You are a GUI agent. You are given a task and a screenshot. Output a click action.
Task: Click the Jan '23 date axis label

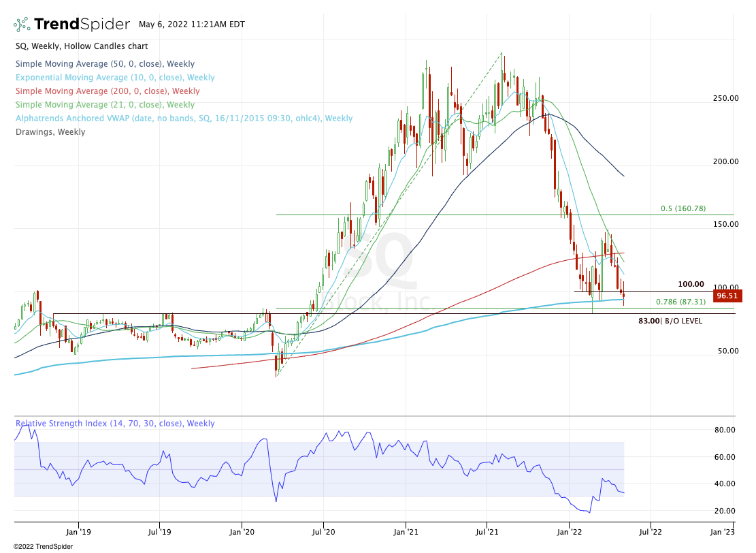(723, 532)
